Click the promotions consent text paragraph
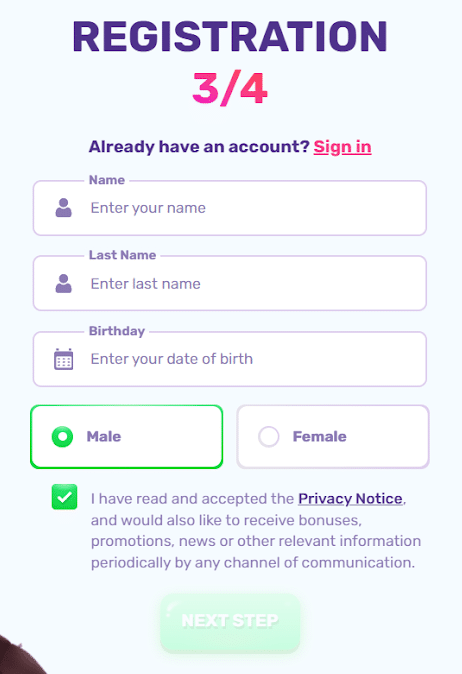 (256, 530)
